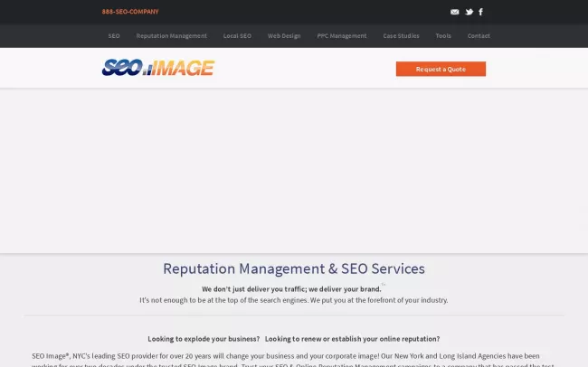
Task: Click the Request a Quote button
Action: tap(441, 69)
